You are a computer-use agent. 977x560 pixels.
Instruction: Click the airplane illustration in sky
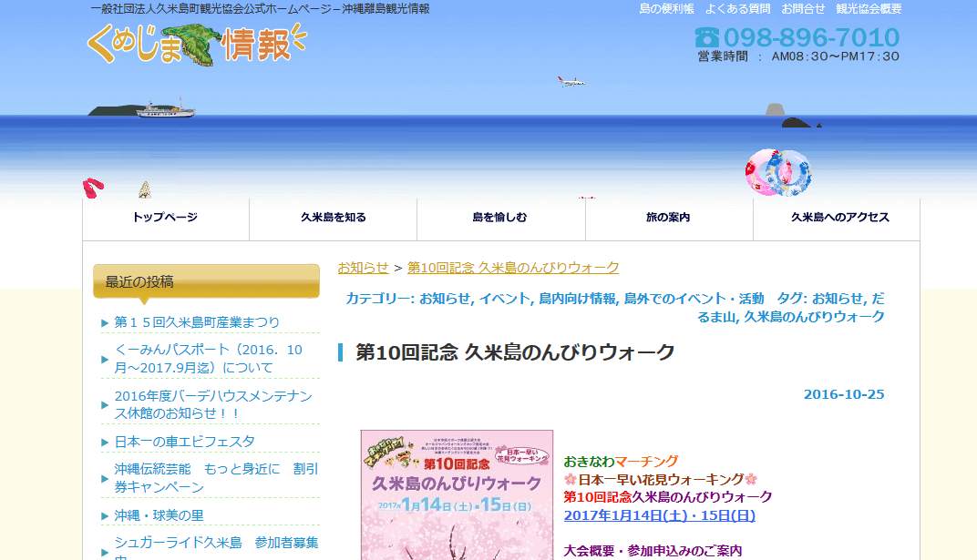click(571, 82)
